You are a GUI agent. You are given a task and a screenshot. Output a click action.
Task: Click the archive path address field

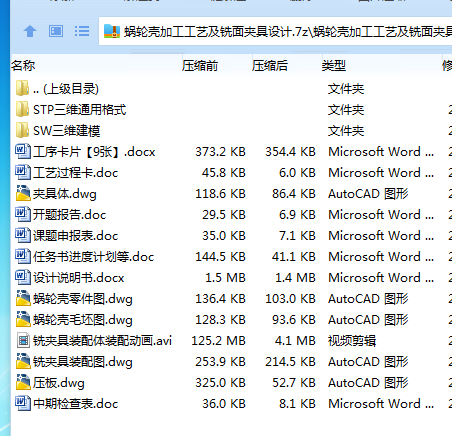point(275,31)
